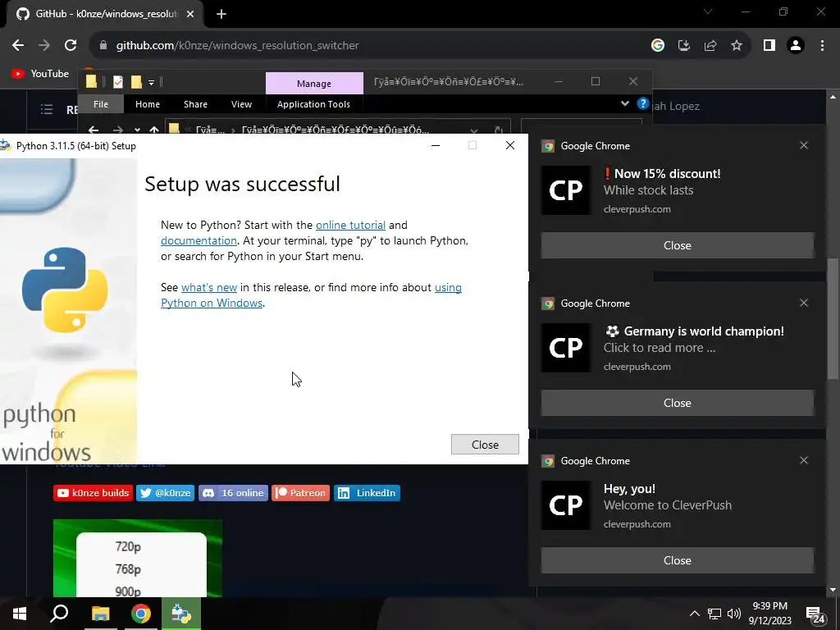This screenshot has height=630, width=840.
Task: Click the CP logo of the Hey, you! notification
Action: pos(566,505)
